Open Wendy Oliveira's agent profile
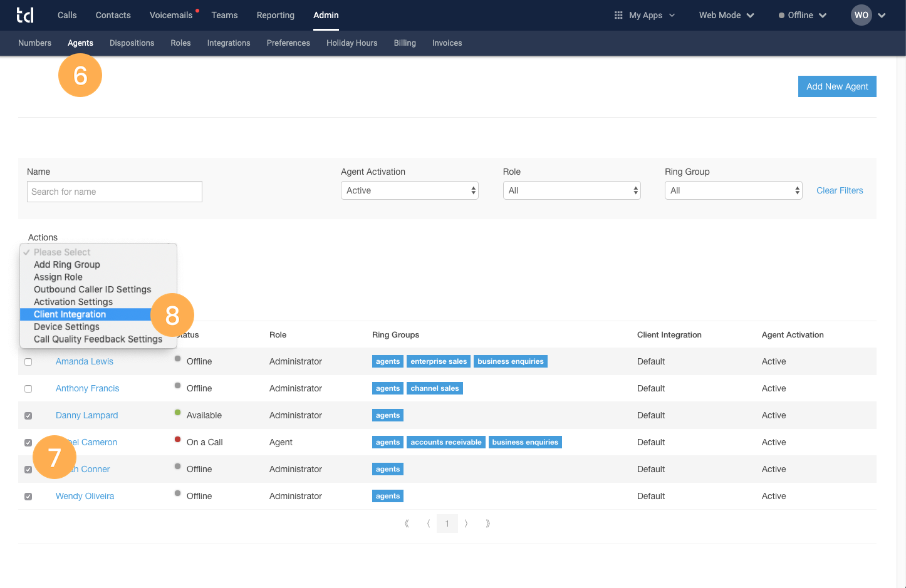 tap(85, 496)
